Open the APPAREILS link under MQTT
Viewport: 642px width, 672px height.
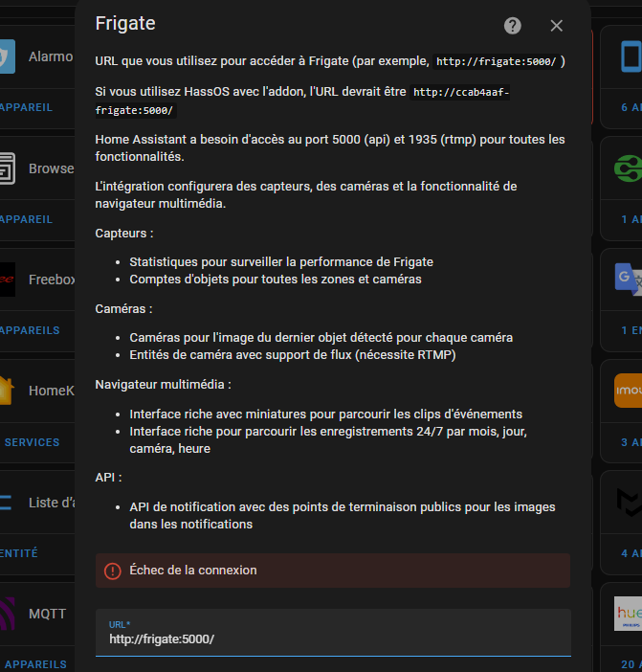click(34, 663)
